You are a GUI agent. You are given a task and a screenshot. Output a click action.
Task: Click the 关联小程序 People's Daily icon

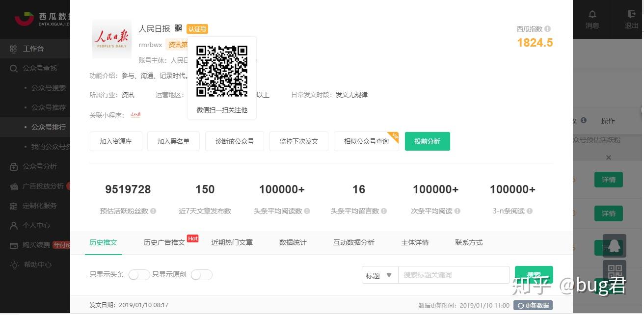(135, 115)
